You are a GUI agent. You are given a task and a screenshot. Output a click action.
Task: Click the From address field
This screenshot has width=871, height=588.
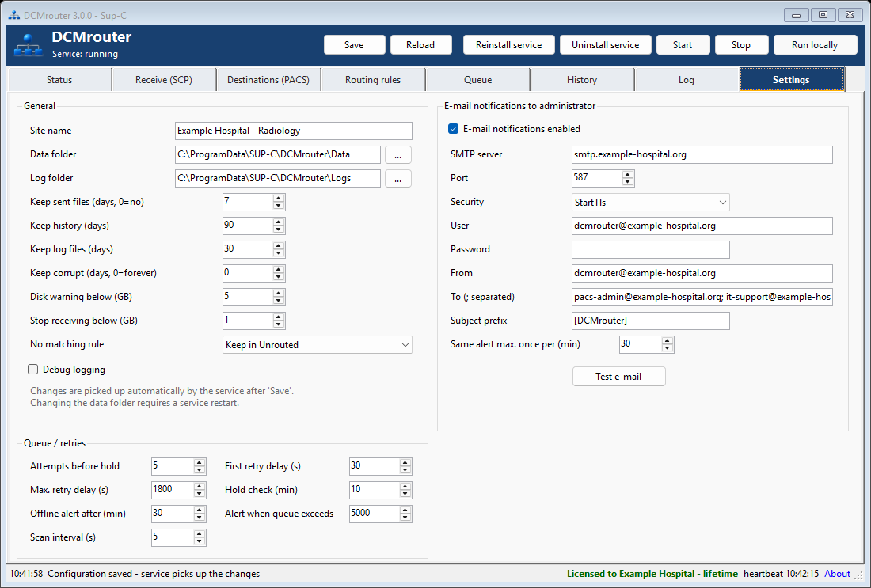coord(702,273)
